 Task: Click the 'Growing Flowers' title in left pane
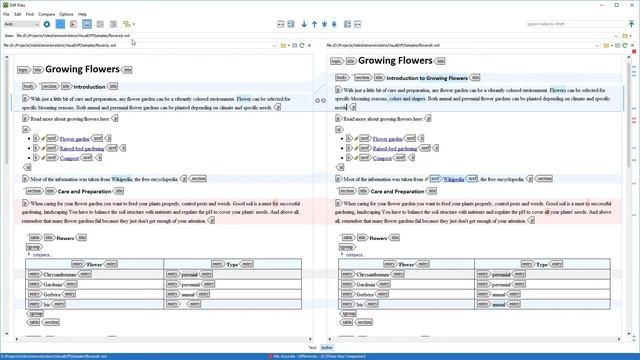click(82, 69)
